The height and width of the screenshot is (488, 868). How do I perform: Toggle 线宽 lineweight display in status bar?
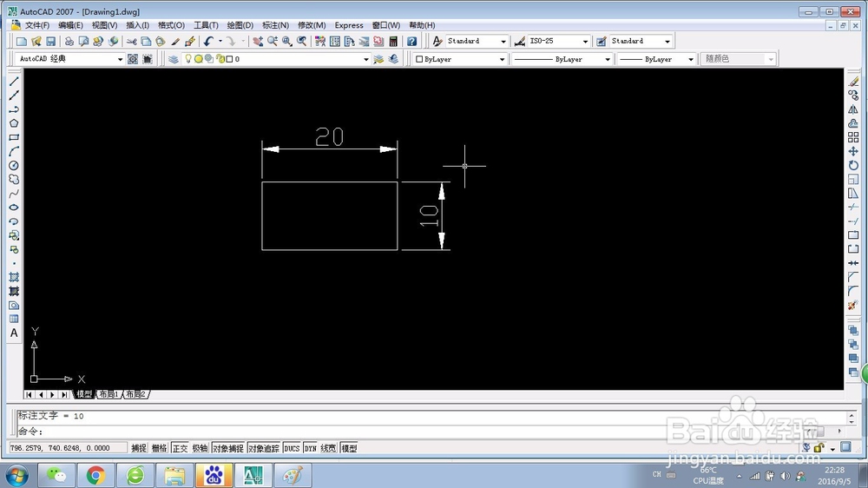328,448
